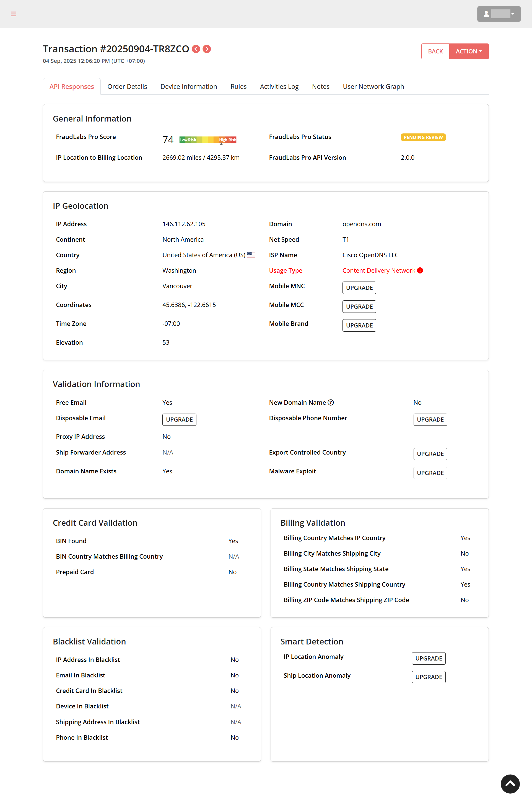This screenshot has height=810, width=532.
Task: Click Billing City Matches Shipping City label
Action: (332, 554)
